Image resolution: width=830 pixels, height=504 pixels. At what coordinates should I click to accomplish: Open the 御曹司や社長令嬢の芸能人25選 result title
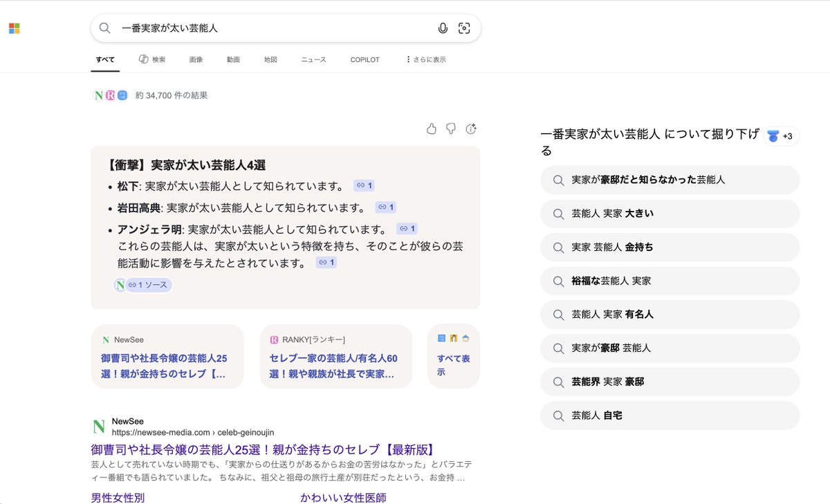(x=262, y=449)
